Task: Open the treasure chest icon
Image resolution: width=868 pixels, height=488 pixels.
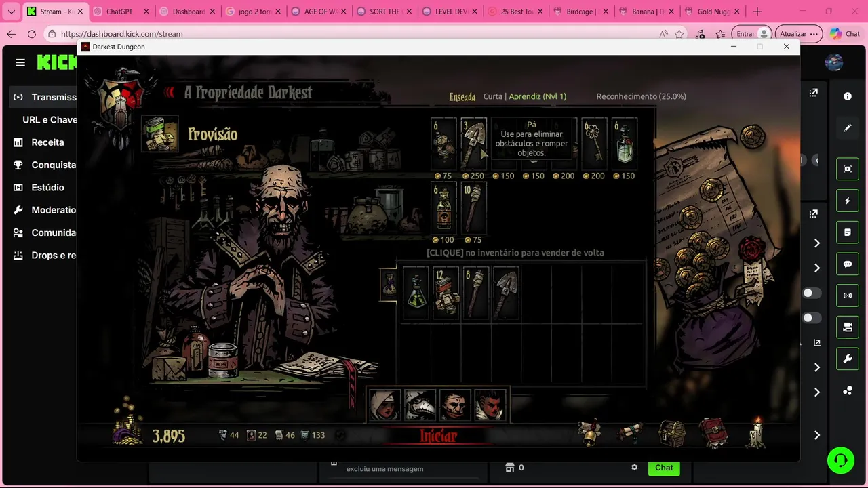Action: click(672, 433)
